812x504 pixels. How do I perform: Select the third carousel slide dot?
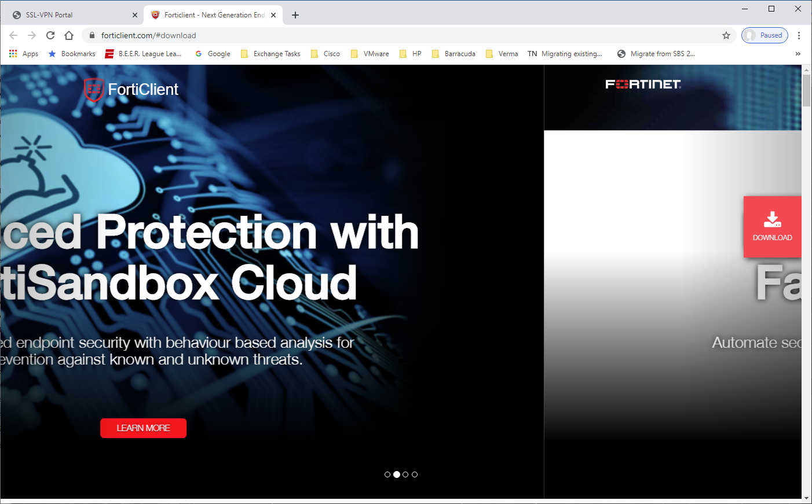pos(405,474)
